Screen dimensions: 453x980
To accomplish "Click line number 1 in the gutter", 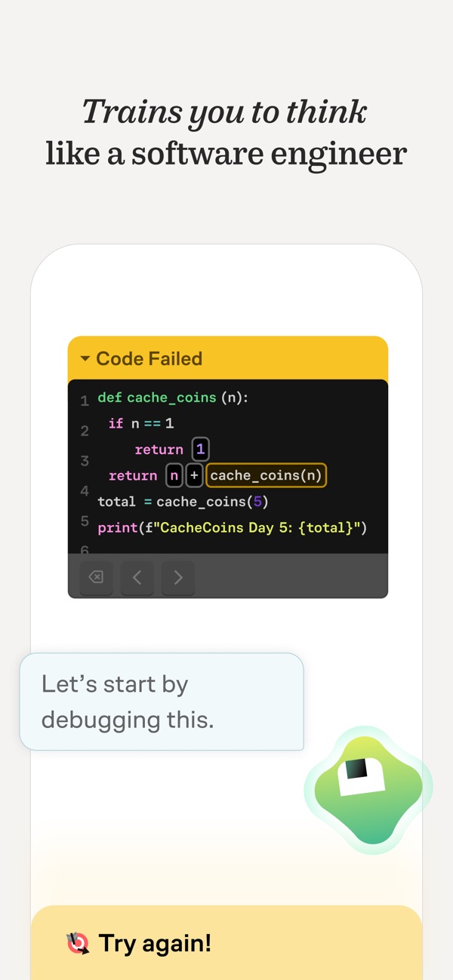I will pos(85,401).
